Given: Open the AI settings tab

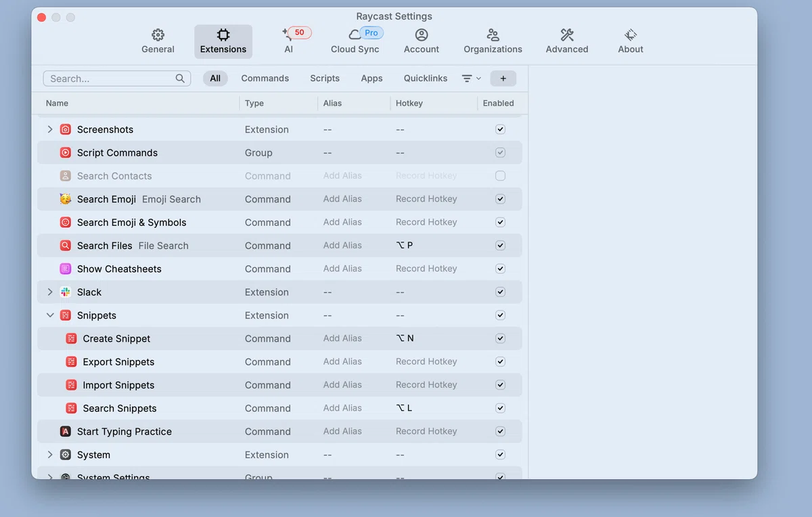Looking at the screenshot, I should coord(289,41).
